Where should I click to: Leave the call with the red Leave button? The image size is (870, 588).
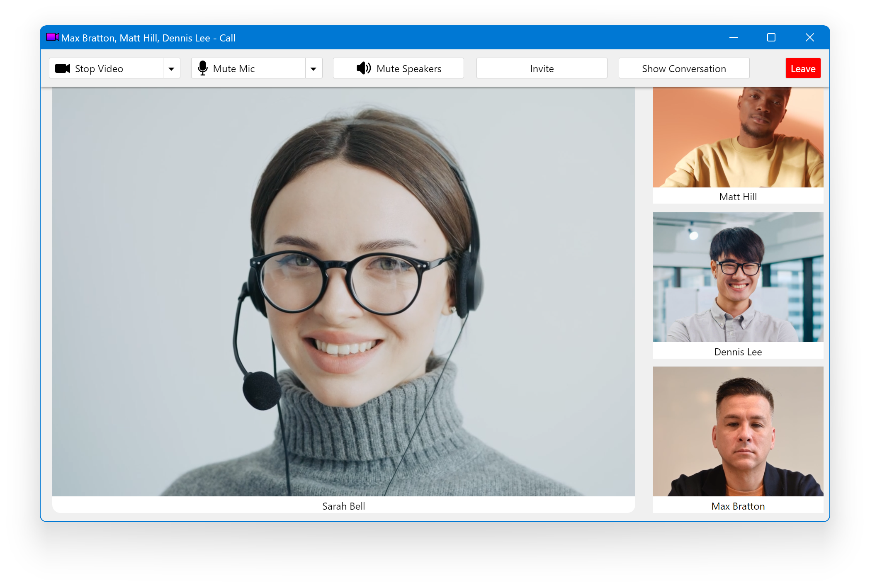802,68
